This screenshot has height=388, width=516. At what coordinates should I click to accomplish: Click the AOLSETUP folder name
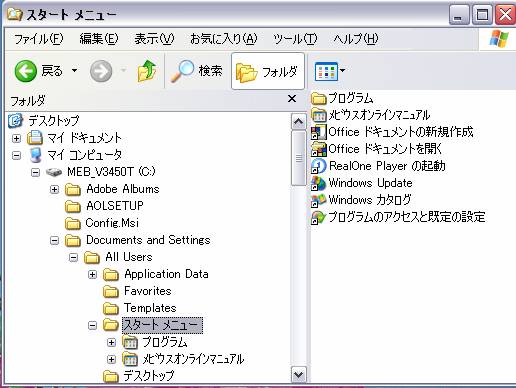pyautogui.click(x=115, y=206)
